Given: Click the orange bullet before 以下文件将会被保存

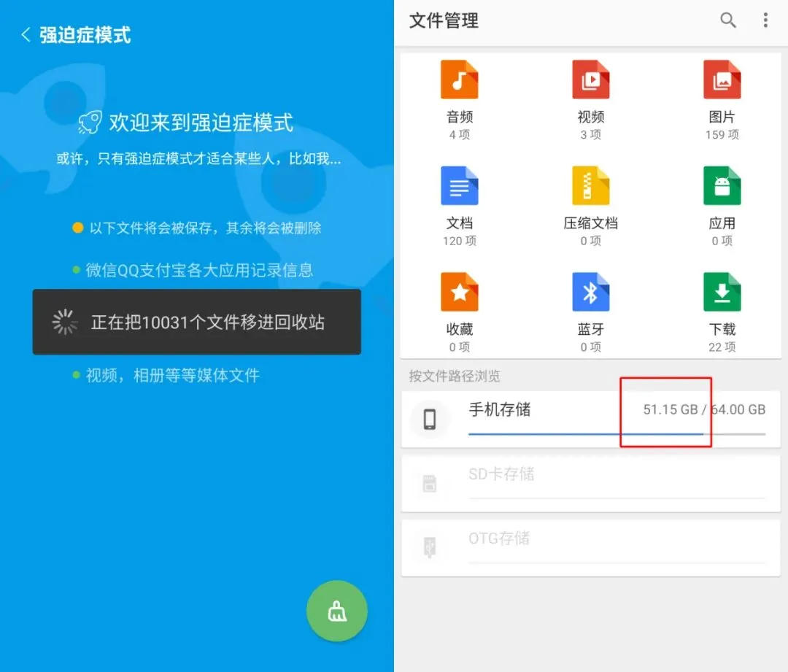Looking at the screenshot, I should (x=77, y=228).
